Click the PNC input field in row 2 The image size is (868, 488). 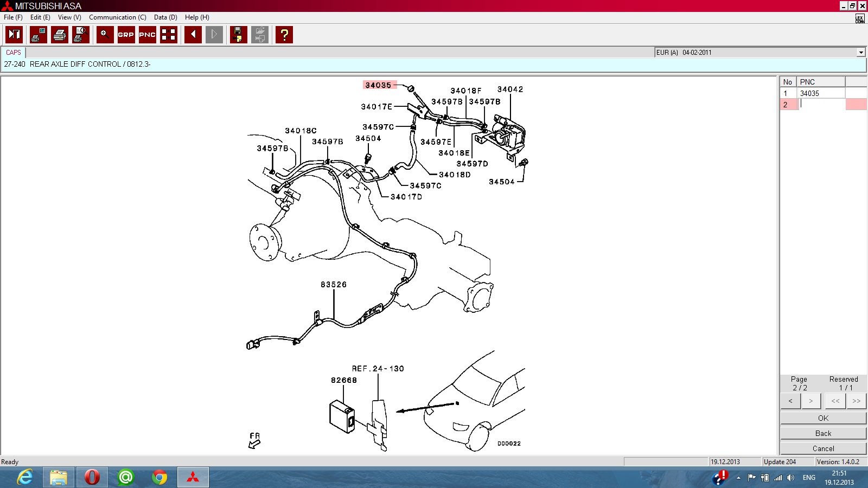822,105
